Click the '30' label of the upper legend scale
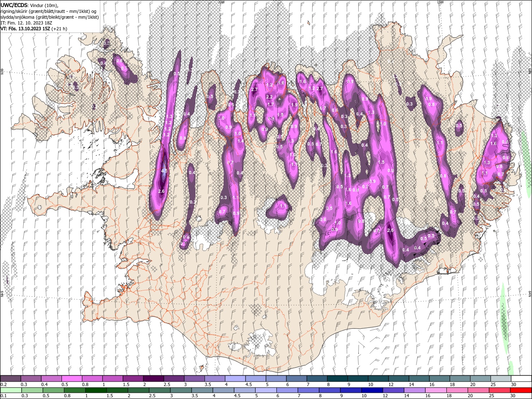532x399 pixels. [514, 384]
